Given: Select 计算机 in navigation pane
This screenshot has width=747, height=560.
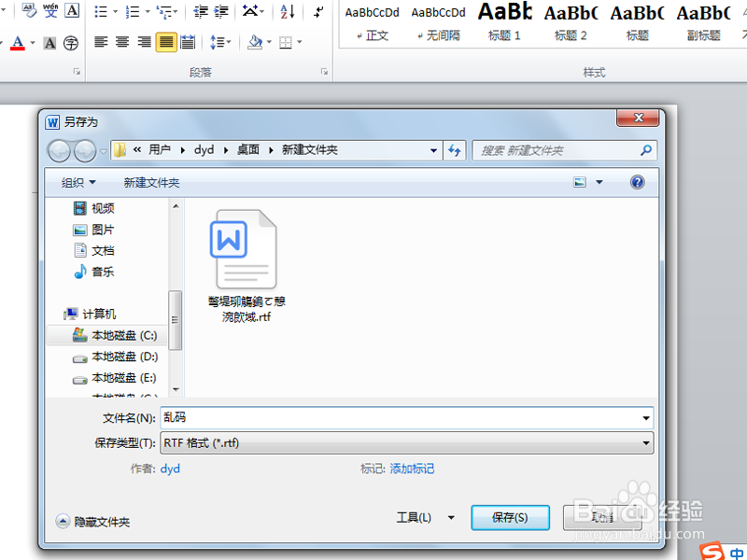Looking at the screenshot, I should click(90, 314).
